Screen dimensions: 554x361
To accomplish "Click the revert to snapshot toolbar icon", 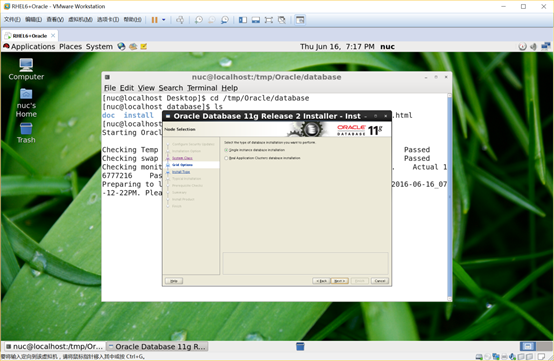I will 212,20.
